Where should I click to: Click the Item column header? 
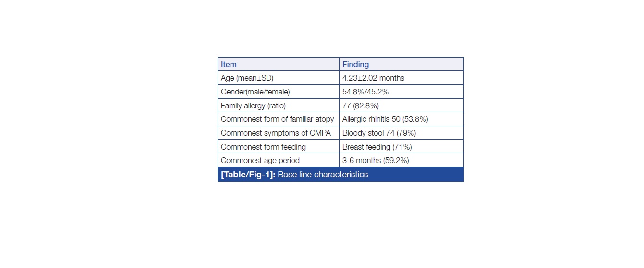tap(229, 64)
